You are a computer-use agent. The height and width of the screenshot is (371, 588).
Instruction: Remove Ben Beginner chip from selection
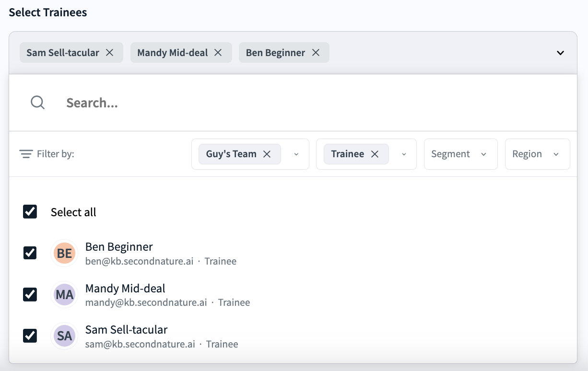pos(316,53)
